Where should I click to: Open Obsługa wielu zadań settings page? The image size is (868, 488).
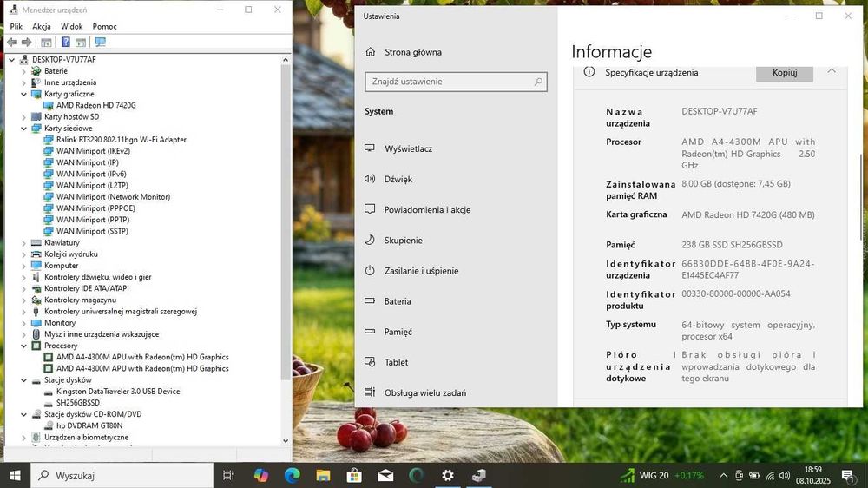[425, 392]
